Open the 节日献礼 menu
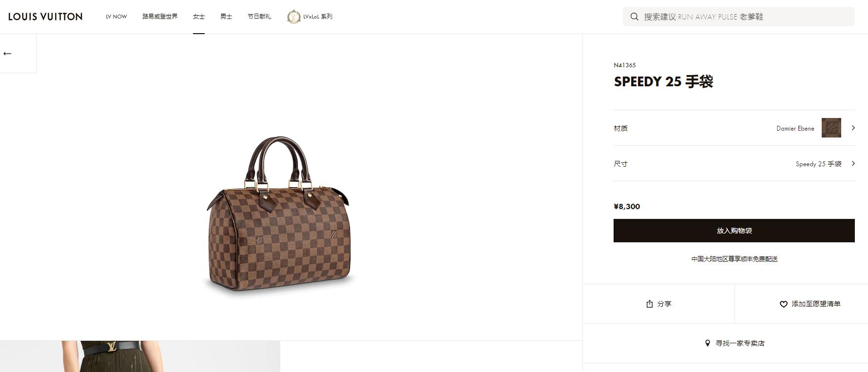The height and width of the screenshot is (372, 868). [x=259, y=17]
